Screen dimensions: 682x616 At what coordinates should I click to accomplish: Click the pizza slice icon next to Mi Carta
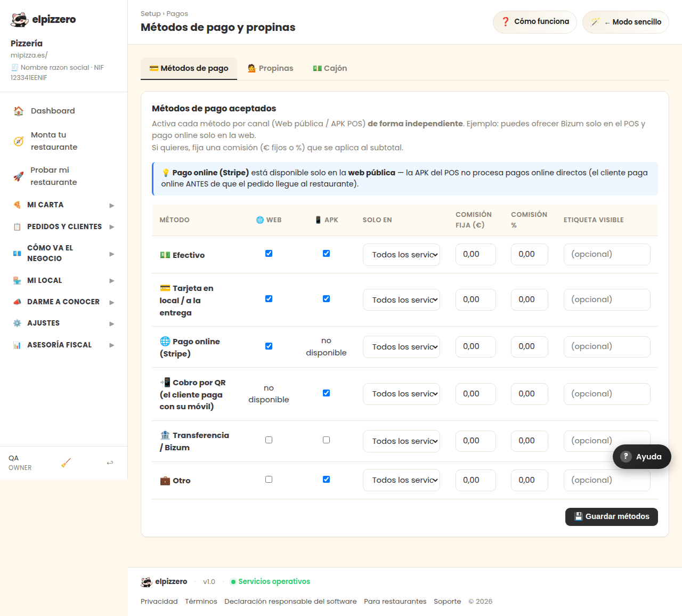tap(17, 205)
